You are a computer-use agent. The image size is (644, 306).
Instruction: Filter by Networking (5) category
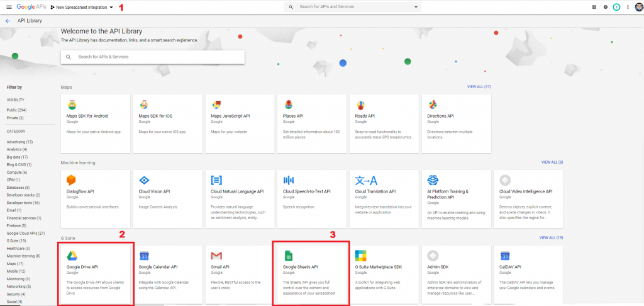[x=19, y=286]
